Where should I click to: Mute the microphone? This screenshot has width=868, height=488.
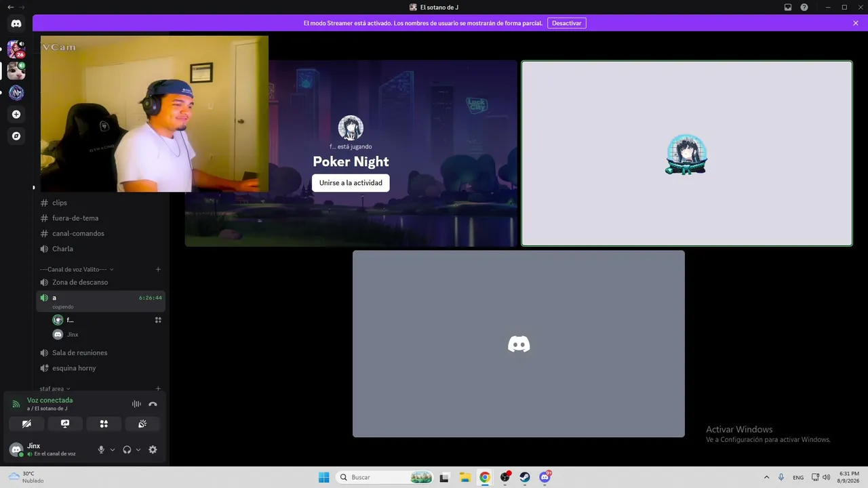(101, 449)
